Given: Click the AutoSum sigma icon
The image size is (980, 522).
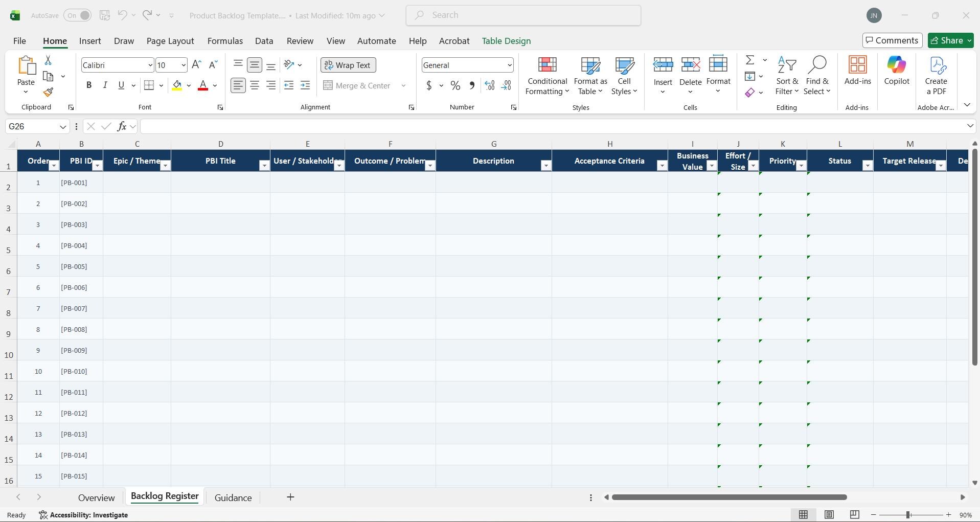Looking at the screenshot, I should pyautogui.click(x=750, y=60).
